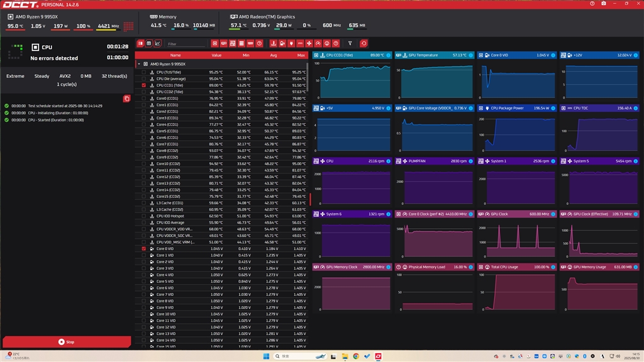Open File Explorer from the taskbar
This screenshot has height=362, width=644.
(345, 356)
